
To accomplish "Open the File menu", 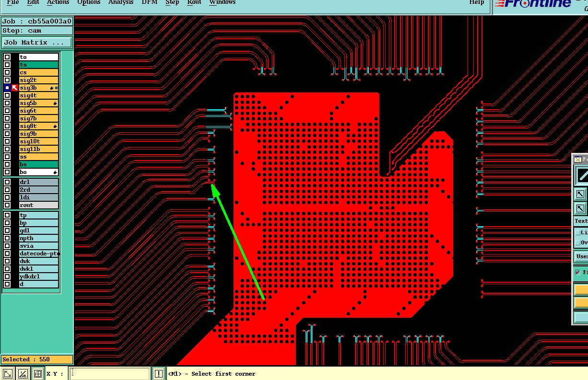I will pyautogui.click(x=13, y=2).
